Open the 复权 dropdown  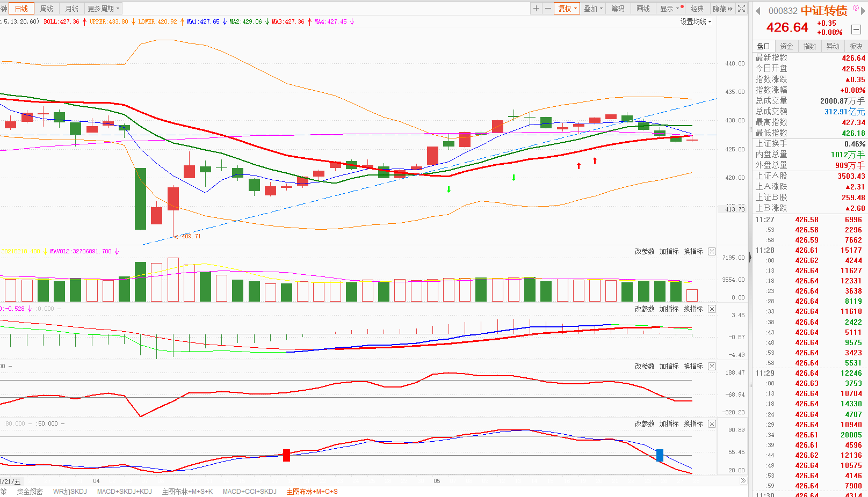(567, 9)
